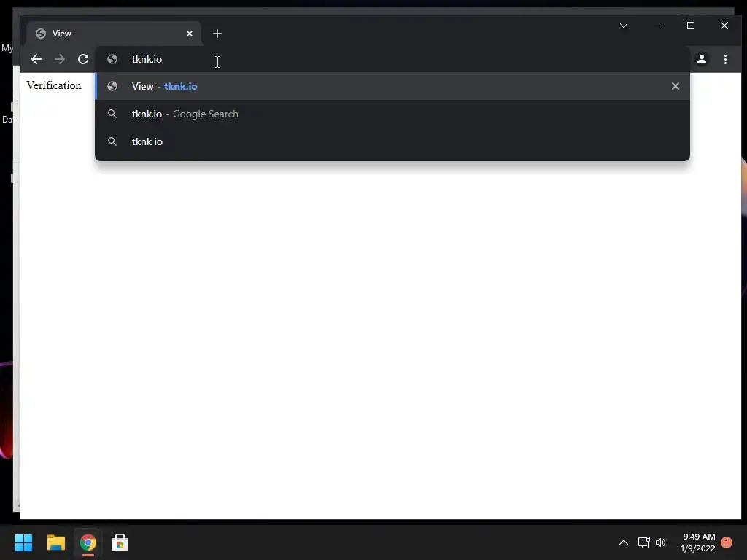Click the Verification text on the page
The width and height of the screenshot is (747, 560).
54,85
